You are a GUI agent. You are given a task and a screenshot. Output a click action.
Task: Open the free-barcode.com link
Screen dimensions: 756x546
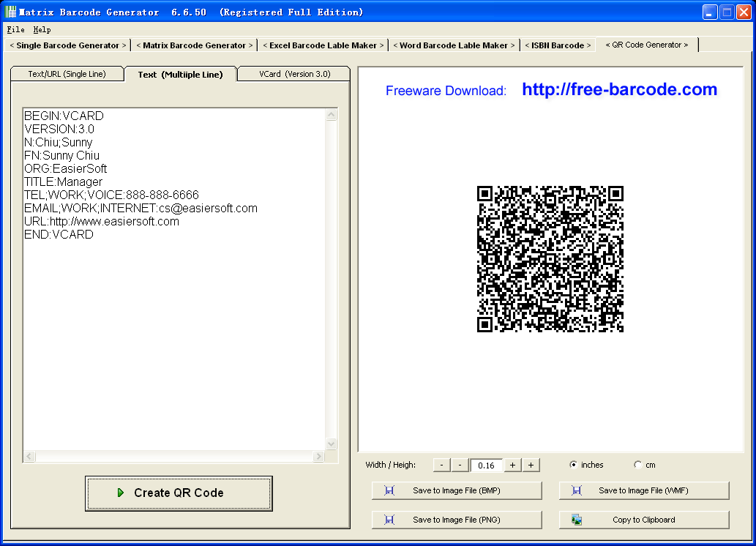pos(620,89)
